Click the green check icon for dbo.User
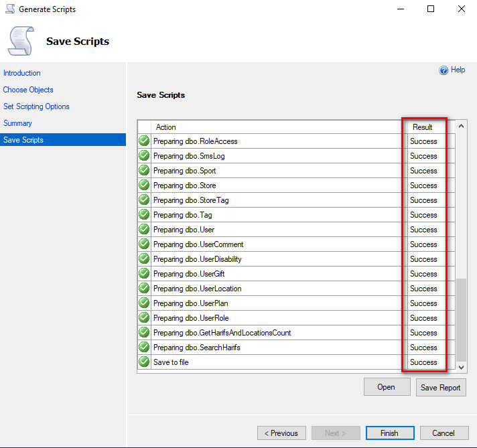The image size is (477, 448). pyautogui.click(x=144, y=229)
